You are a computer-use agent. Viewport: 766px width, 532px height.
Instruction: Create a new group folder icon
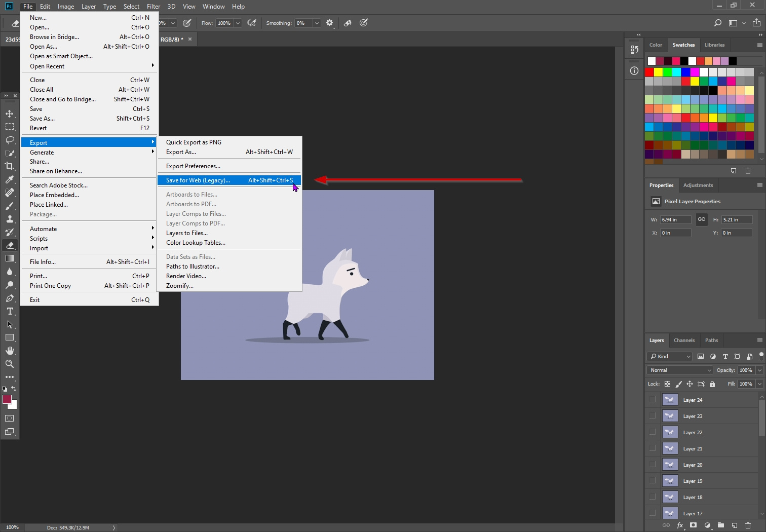point(721,525)
